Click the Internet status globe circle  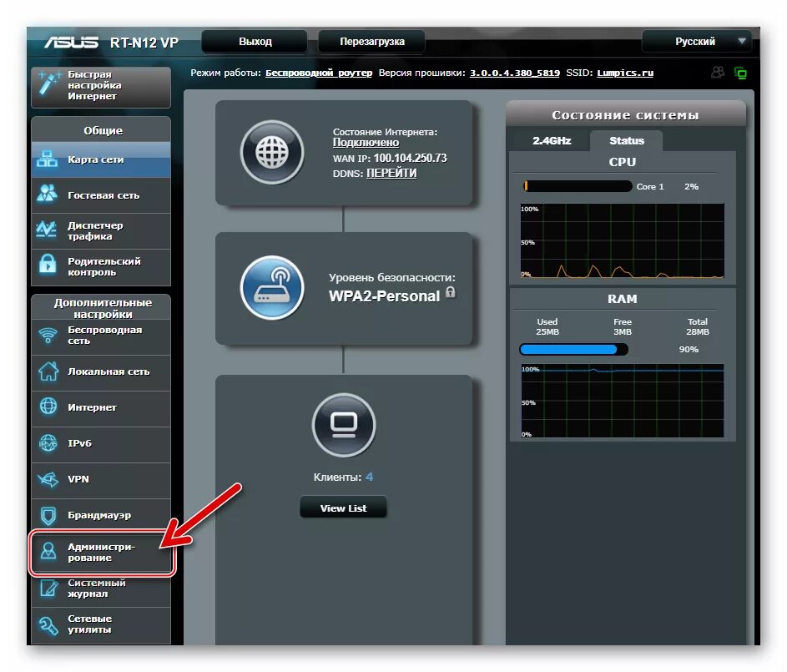(271, 152)
